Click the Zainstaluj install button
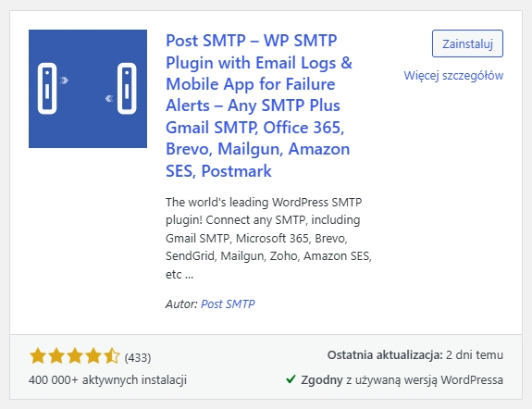This screenshot has width=532, height=409. click(x=467, y=43)
